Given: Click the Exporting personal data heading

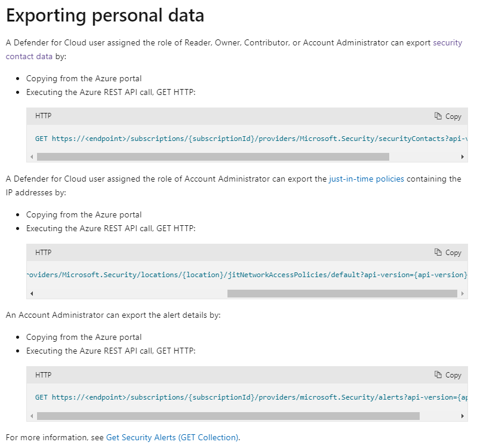Looking at the screenshot, I should tap(105, 16).
